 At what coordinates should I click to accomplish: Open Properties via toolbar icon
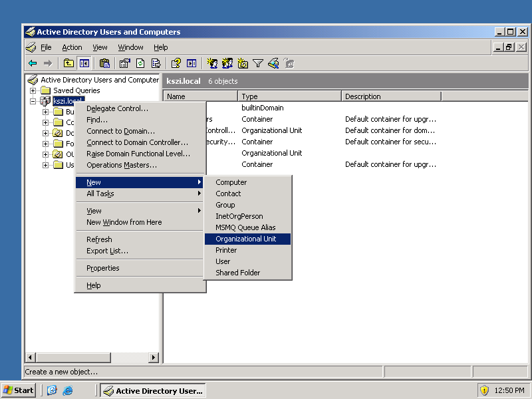[x=125, y=63]
